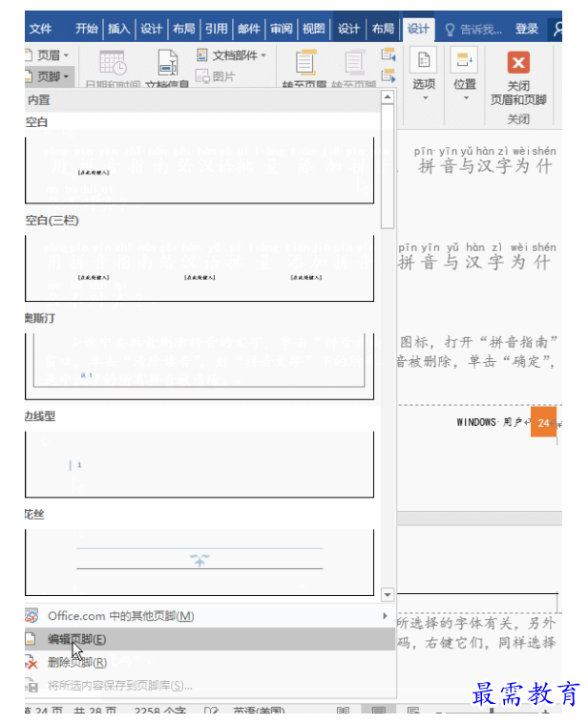The width and height of the screenshot is (588, 724).
Task: Click the gallery scroll up arrow
Action: (388, 97)
